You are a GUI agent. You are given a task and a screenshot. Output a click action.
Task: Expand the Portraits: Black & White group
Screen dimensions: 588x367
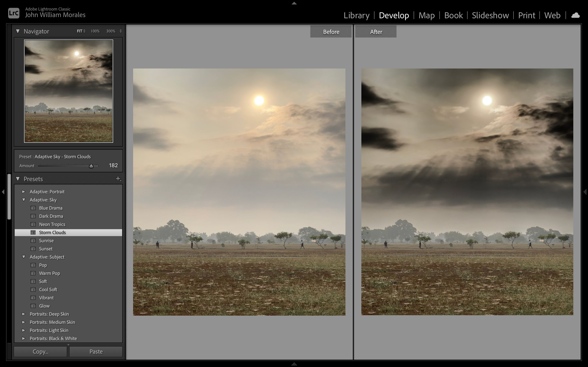pyautogui.click(x=23, y=338)
